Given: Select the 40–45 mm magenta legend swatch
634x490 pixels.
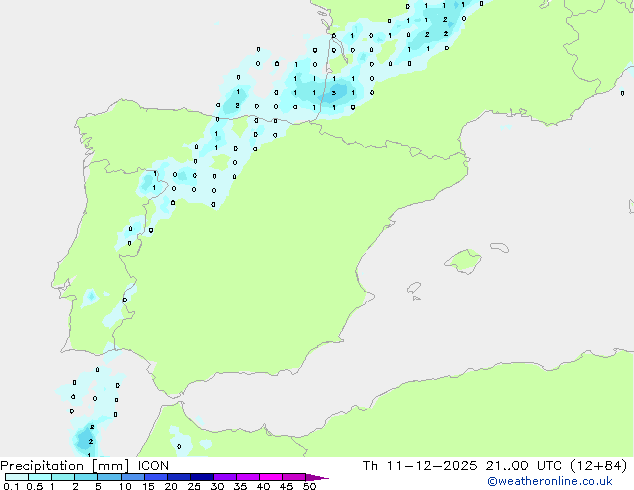Looking at the screenshot, I should 271,477.
